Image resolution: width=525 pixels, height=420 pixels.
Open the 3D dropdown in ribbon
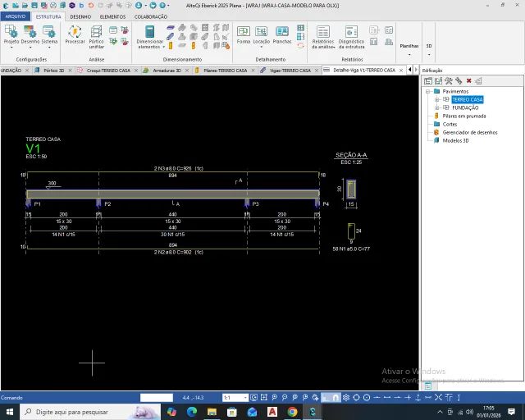[429, 49]
